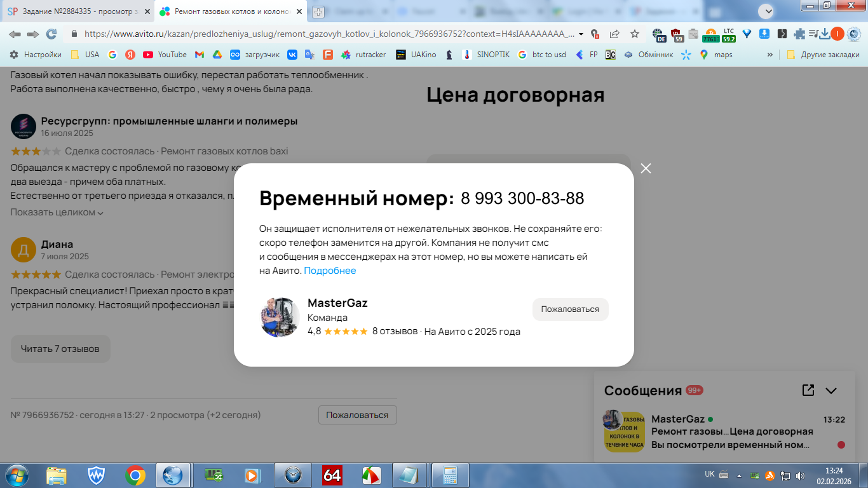This screenshot has width=868, height=488.
Task: Click the share page icon in address bar
Action: (614, 34)
